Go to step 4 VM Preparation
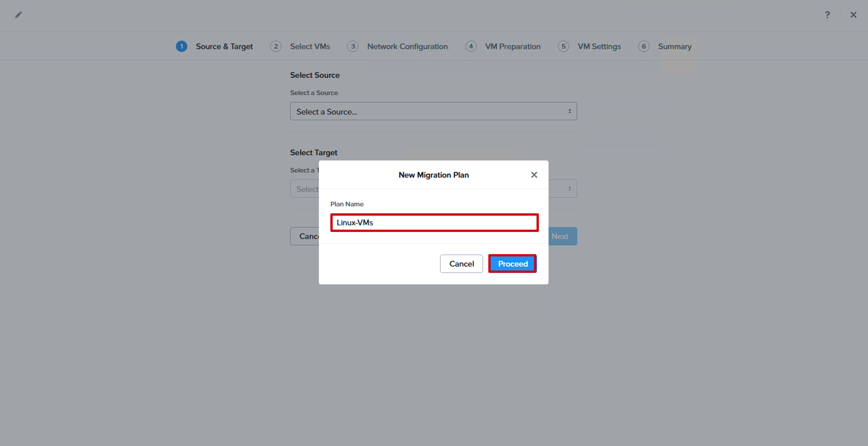 coord(503,46)
